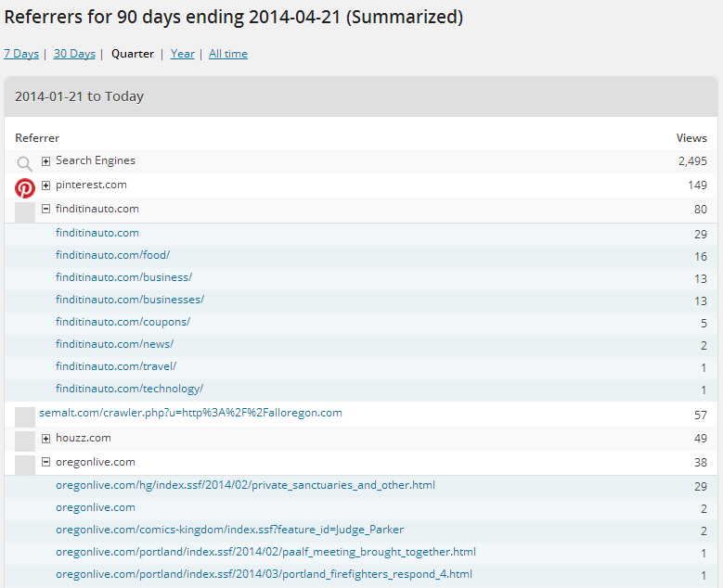
Task: Click the 2,495 views count
Action: pyautogui.click(x=692, y=160)
